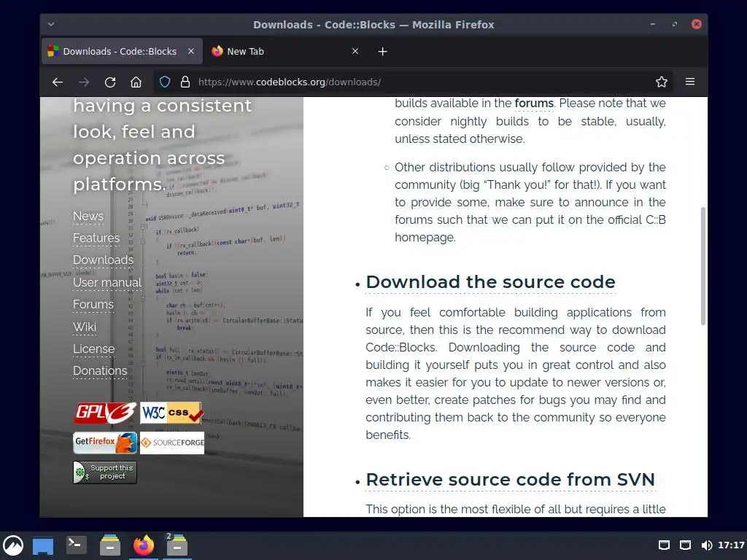Switch to the New Tab tab
747x560 pixels.
[286, 51]
